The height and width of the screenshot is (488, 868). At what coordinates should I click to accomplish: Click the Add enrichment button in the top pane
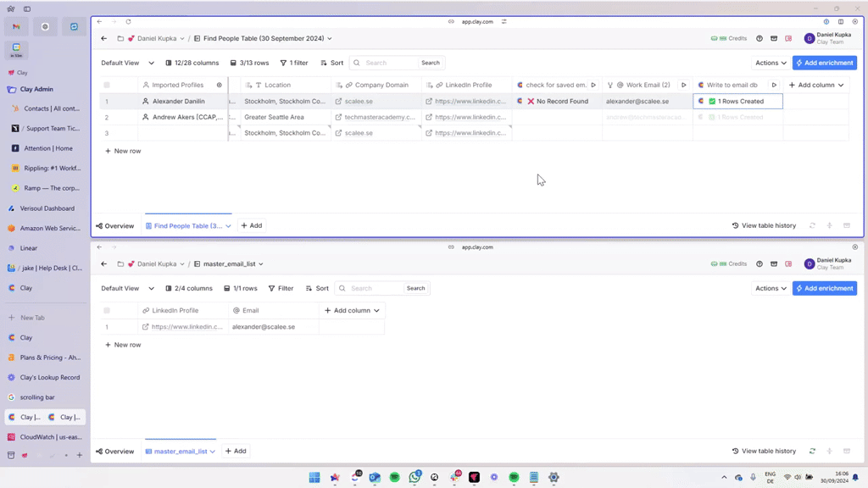coord(824,63)
